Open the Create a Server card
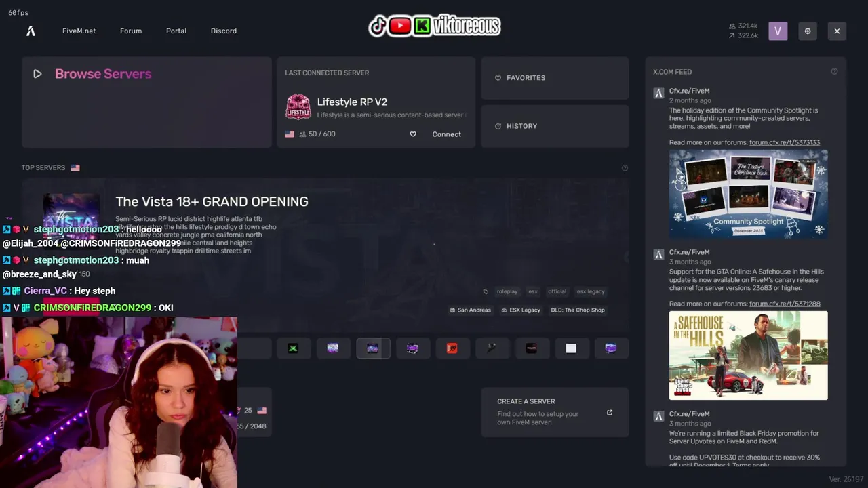Screen dimensions: 868x488 pyautogui.click(x=555, y=412)
